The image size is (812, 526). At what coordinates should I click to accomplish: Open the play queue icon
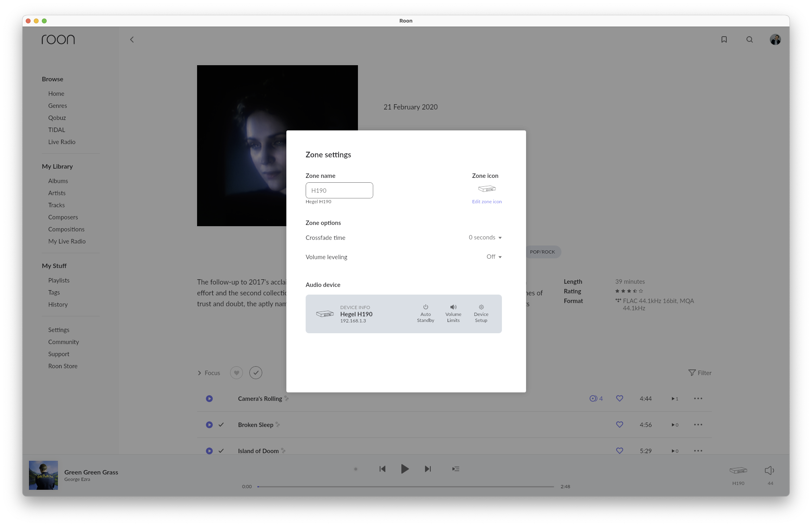(456, 469)
